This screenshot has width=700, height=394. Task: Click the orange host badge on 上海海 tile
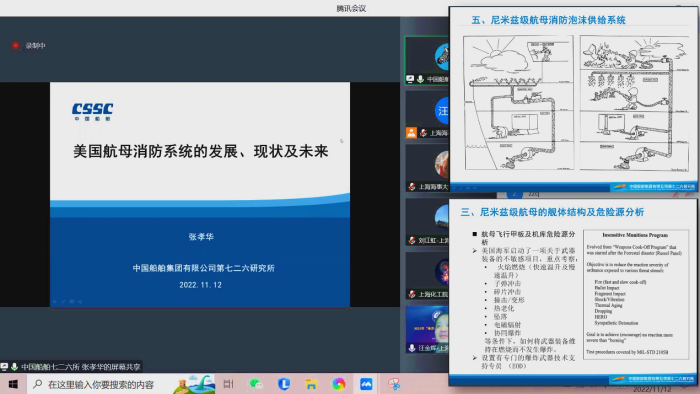411,133
